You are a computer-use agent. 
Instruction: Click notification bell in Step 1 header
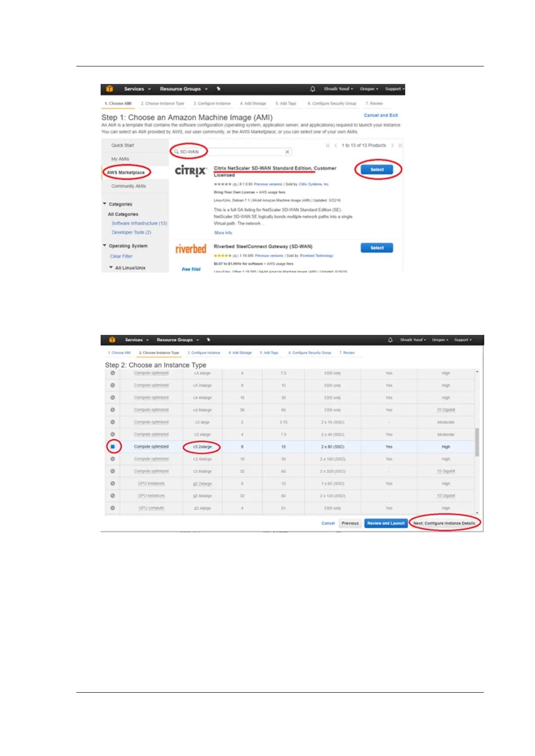tap(313, 89)
